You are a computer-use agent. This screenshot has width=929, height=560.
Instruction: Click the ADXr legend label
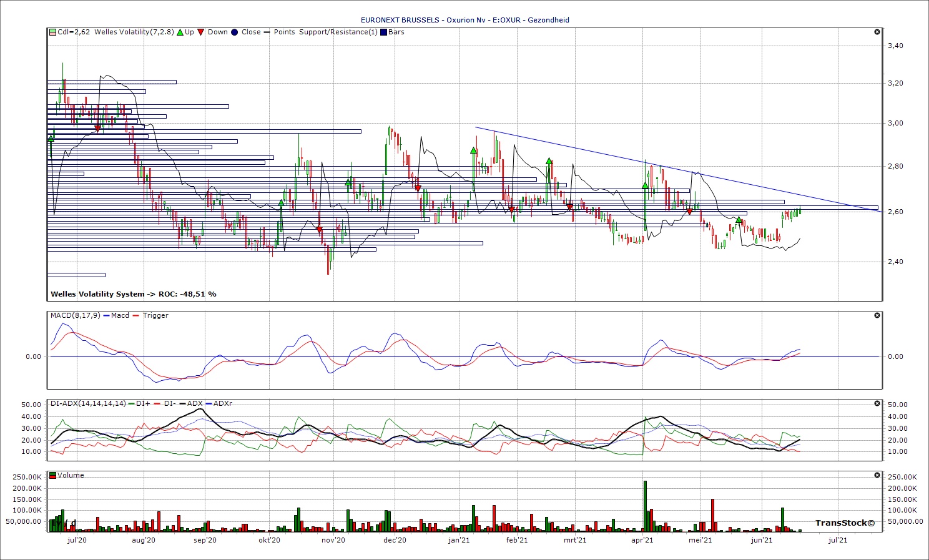coord(223,403)
